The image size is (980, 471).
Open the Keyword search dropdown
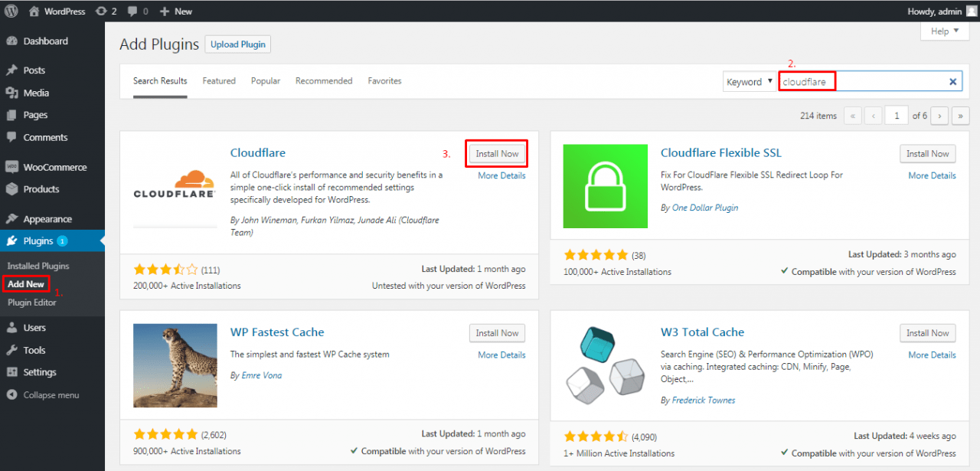point(749,80)
